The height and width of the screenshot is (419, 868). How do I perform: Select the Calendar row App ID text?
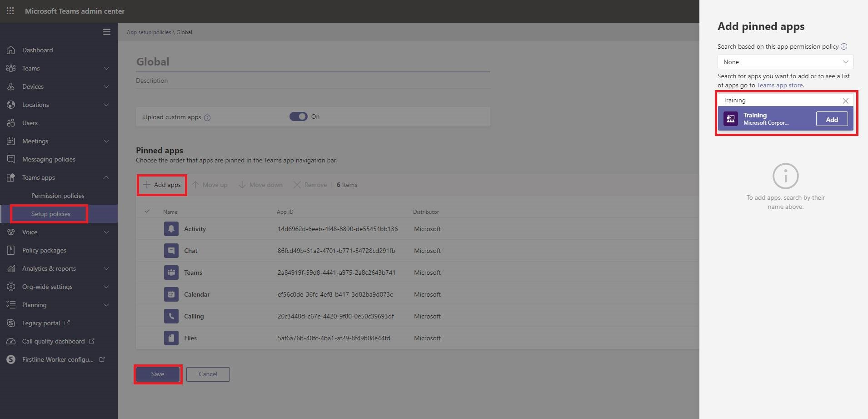point(335,294)
